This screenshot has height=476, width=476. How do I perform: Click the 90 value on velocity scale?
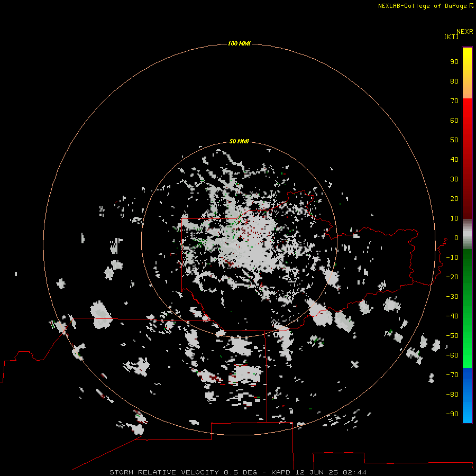pos(454,62)
